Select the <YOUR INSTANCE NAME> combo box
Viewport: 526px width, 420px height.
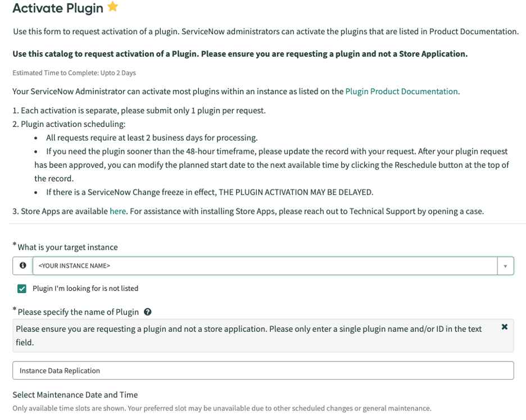click(x=265, y=266)
